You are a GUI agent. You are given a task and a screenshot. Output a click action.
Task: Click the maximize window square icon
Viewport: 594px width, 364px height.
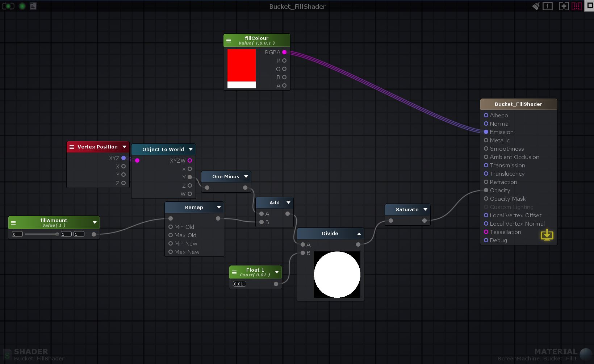[590, 6]
